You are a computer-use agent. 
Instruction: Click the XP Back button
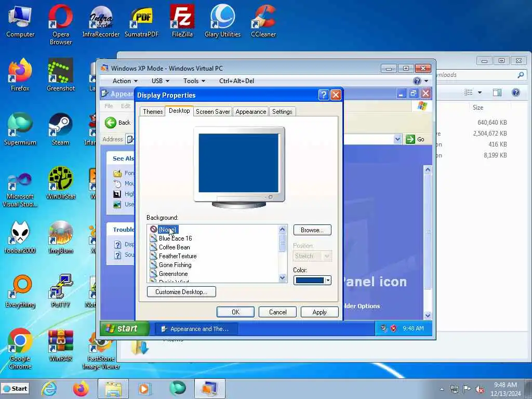pyautogui.click(x=118, y=123)
